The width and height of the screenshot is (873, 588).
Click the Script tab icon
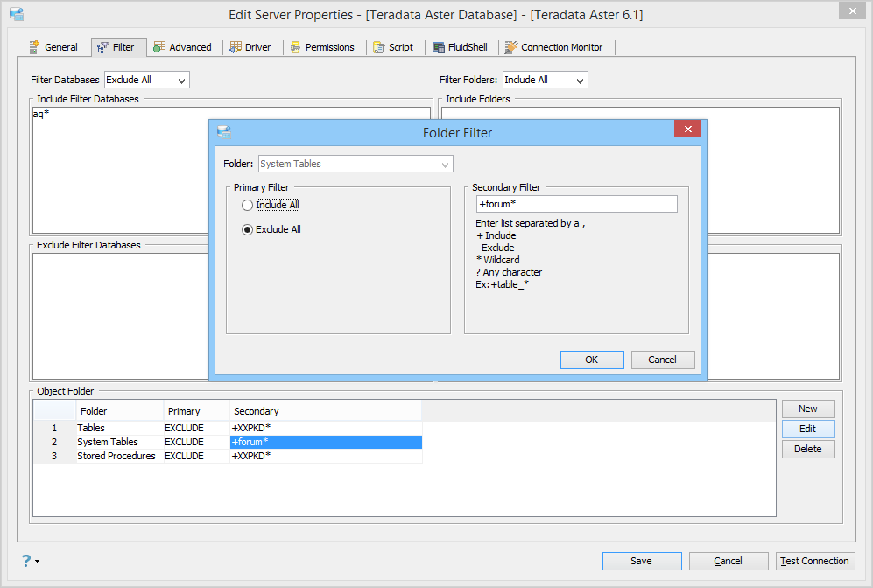(379, 47)
